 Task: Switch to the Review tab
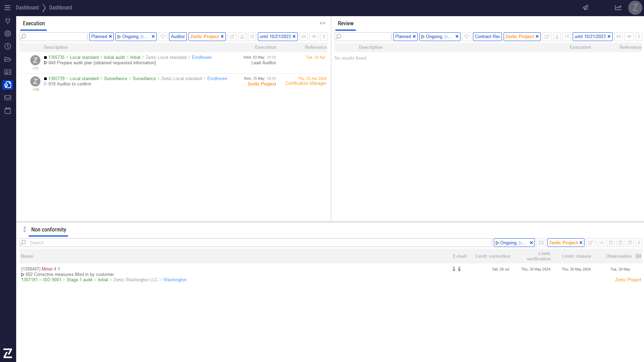345,24
